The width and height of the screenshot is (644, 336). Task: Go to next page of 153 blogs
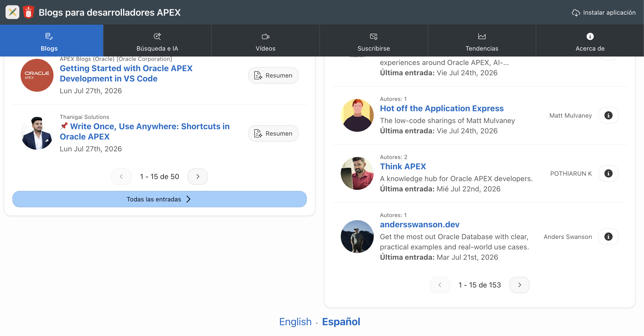click(520, 285)
